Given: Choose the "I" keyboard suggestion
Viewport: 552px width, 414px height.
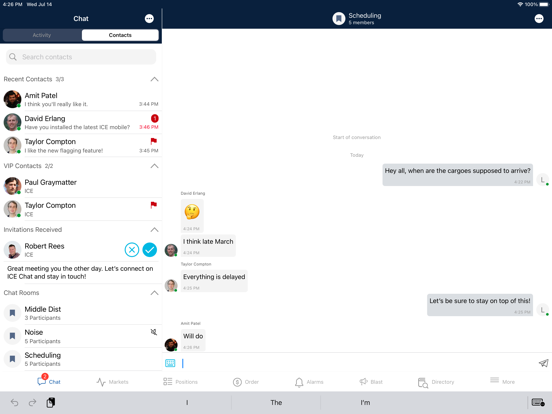Looking at the screenshot, I should point(187,402).
